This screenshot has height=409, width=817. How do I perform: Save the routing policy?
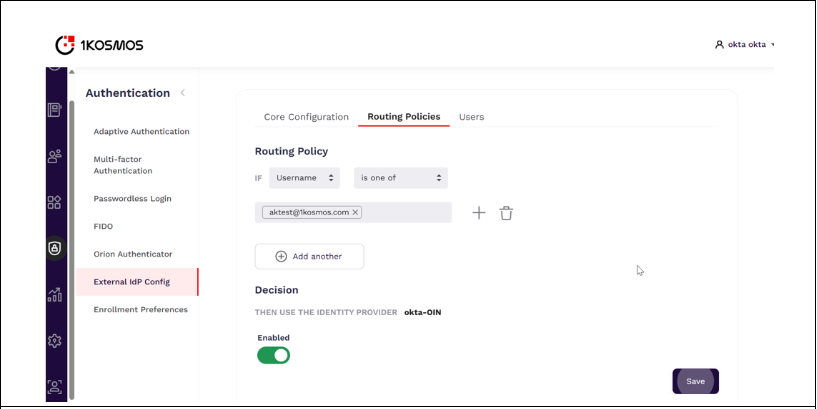point(695,381)
